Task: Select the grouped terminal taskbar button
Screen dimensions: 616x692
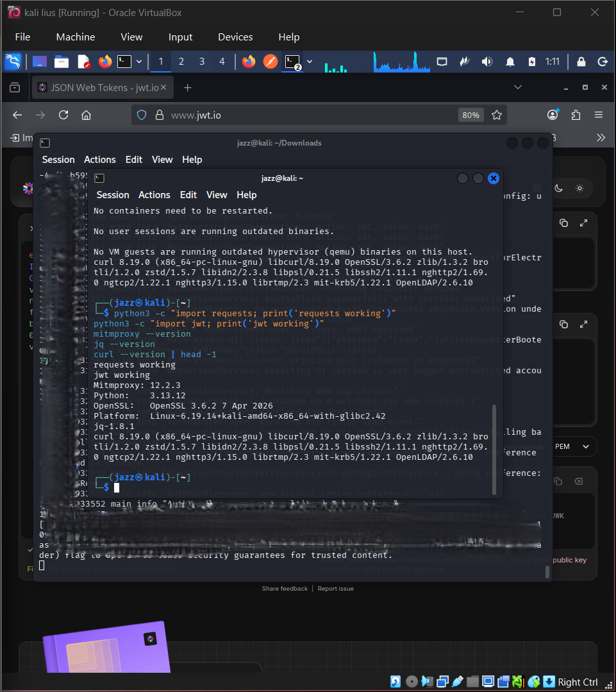Action: 292,62
